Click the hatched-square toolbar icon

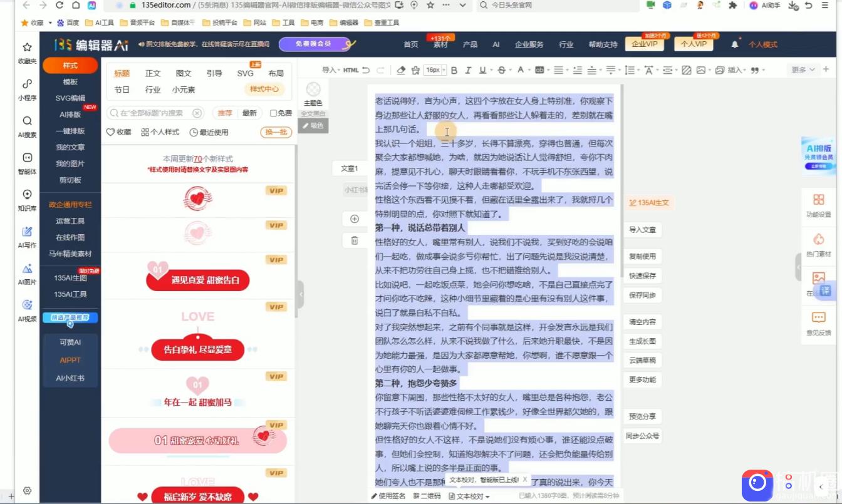pos(686,70)
